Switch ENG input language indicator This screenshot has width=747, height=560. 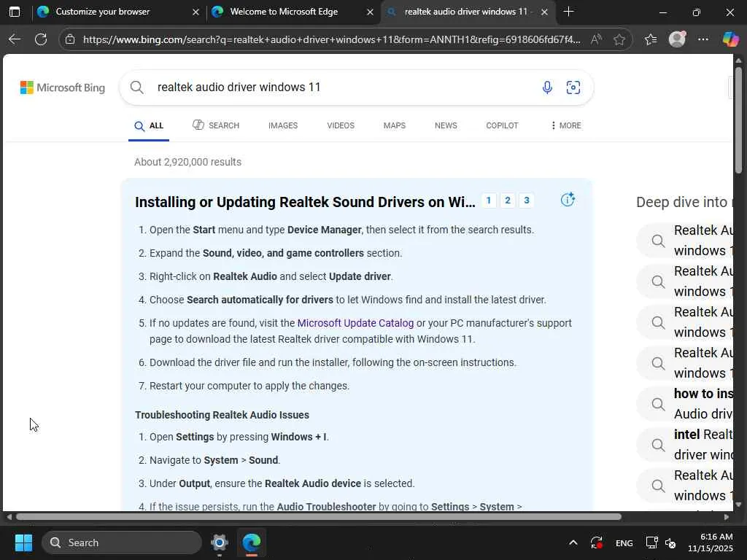click(624, 542)
